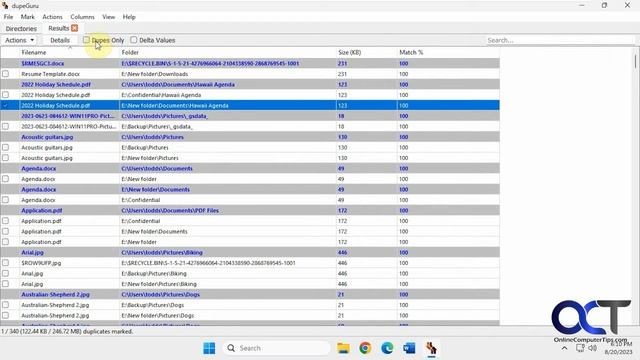Image resolution: width=640 pixels, height=360 pixels.
Task: Click the network icon in system tray
Action: 580,348
